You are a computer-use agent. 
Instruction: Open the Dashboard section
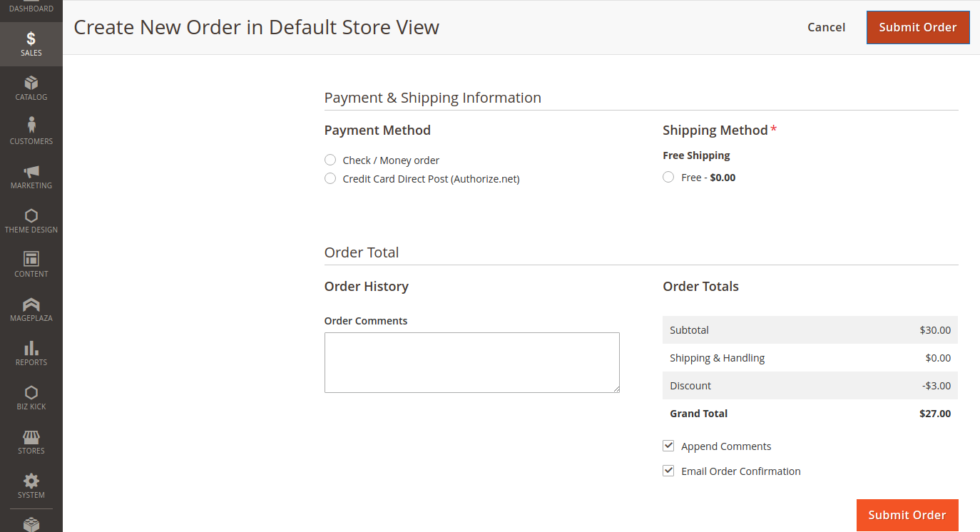tap(31, 8)
